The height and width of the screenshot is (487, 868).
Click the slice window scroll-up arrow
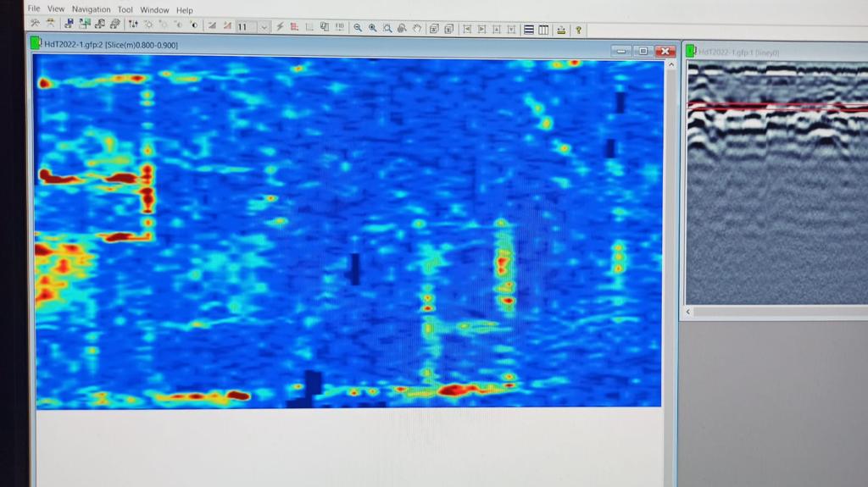tap(671, 64)
